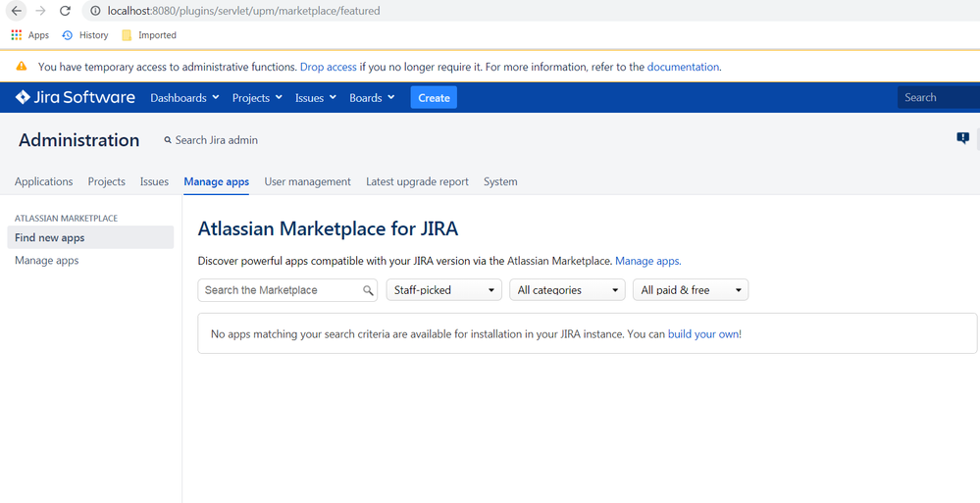This screenshot has height=503, width=980.
Task: Open the All categories dropdown
Action: click(x=567, y=290)
